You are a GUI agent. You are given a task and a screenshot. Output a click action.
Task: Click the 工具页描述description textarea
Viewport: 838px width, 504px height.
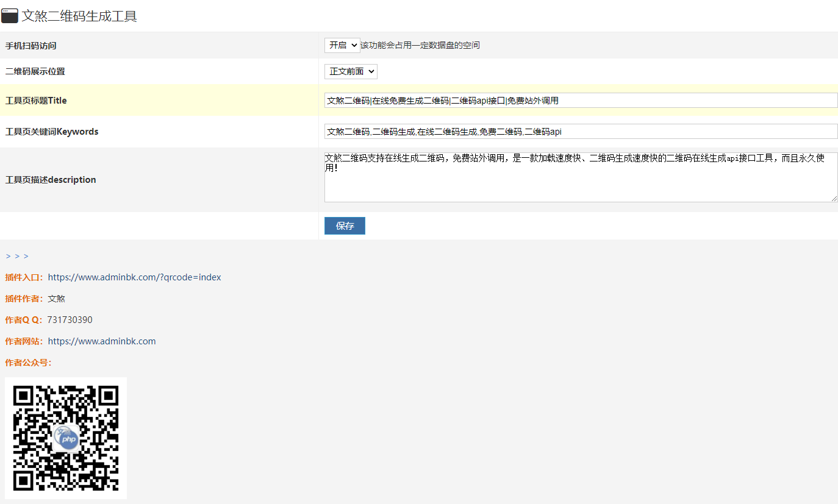click(581, 177)
